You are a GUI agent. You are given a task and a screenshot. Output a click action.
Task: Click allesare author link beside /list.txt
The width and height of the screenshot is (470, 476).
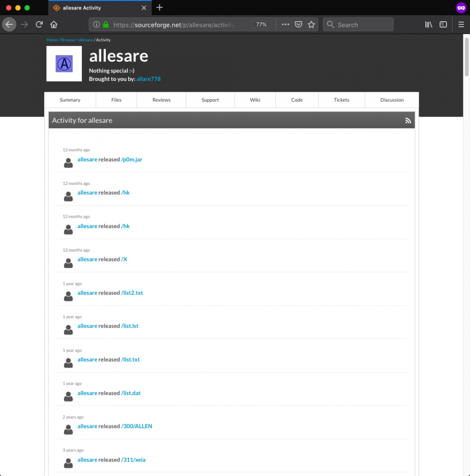(x=87, y=360)
